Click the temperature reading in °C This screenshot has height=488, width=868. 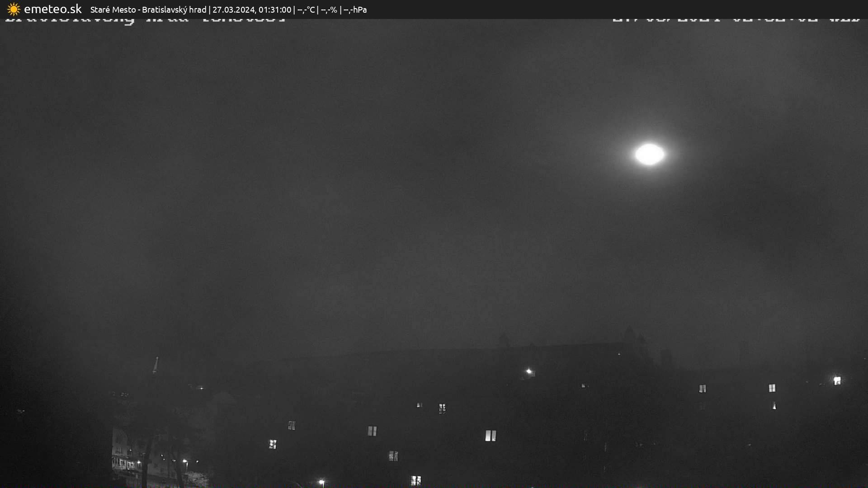point(306,9)
